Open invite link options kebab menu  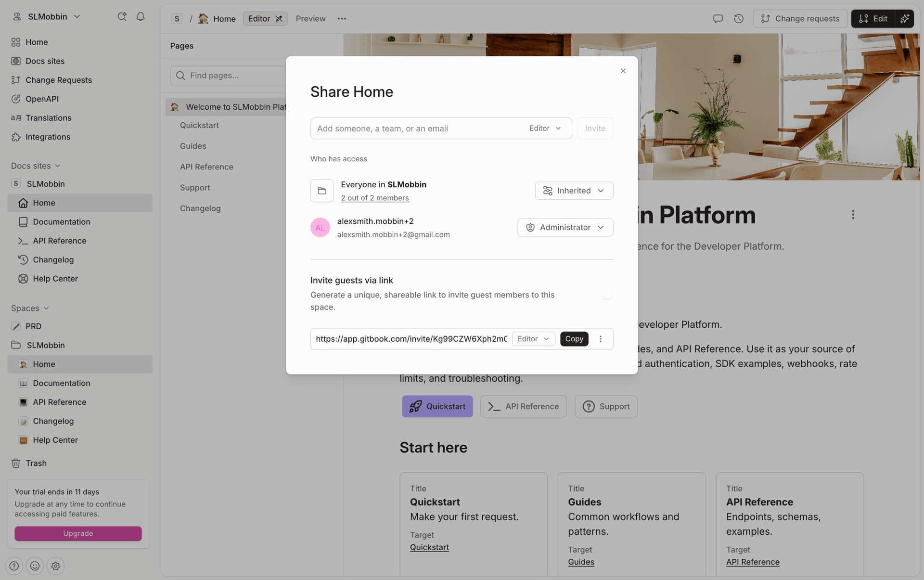pos(601,339)
